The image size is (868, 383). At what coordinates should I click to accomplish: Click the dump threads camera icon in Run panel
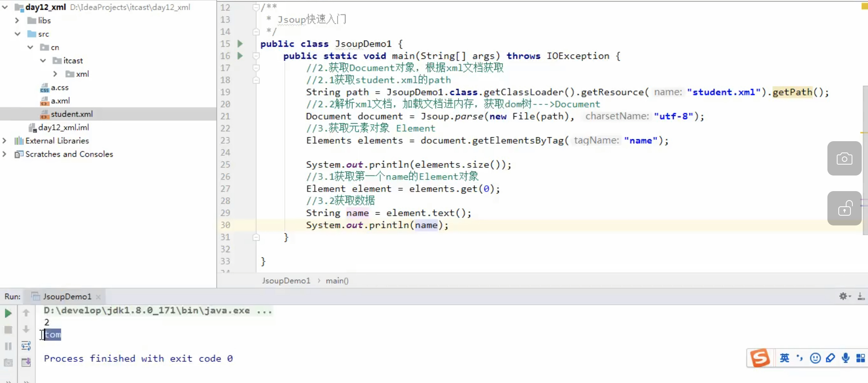[8, 363]
